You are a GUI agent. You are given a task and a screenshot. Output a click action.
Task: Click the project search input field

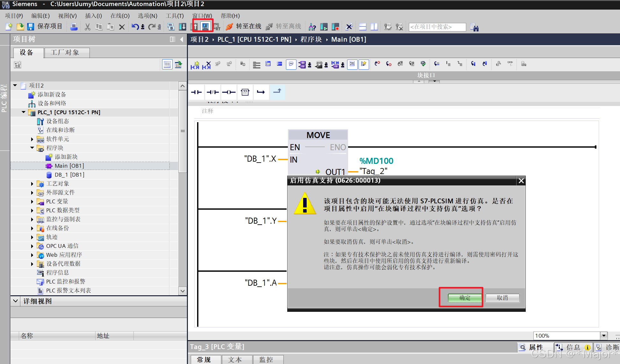click(437, 27)
